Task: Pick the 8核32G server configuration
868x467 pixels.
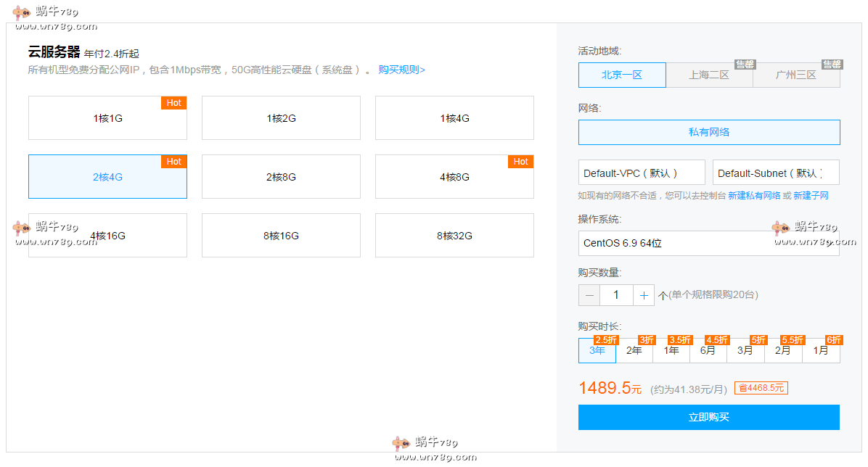Action: (454, 236)
